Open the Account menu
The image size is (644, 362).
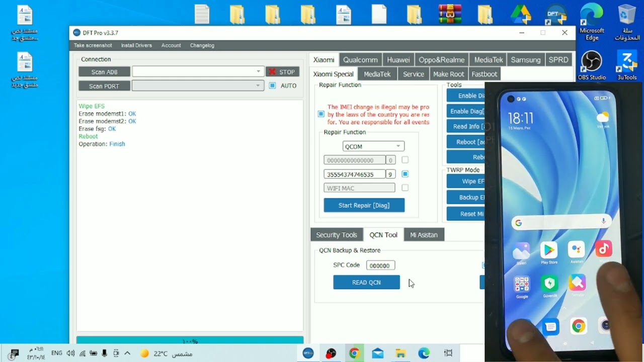pyautogui.click(x=171, y=45)
